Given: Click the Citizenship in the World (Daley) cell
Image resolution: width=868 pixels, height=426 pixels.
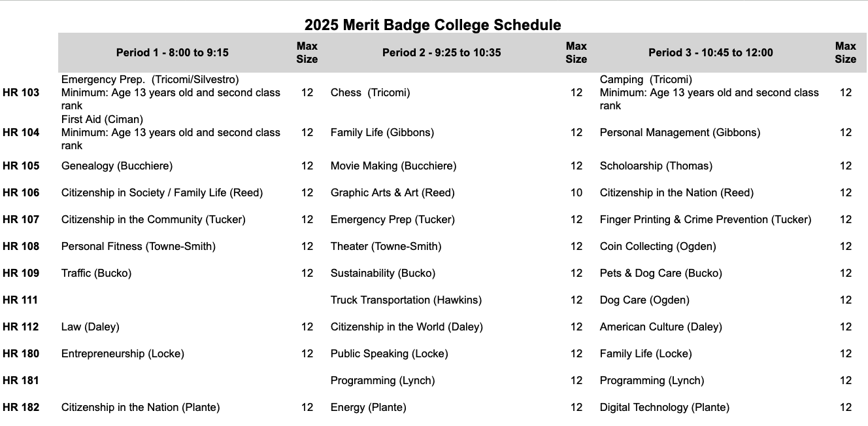Looking at the screenshot, I should 407,327.
